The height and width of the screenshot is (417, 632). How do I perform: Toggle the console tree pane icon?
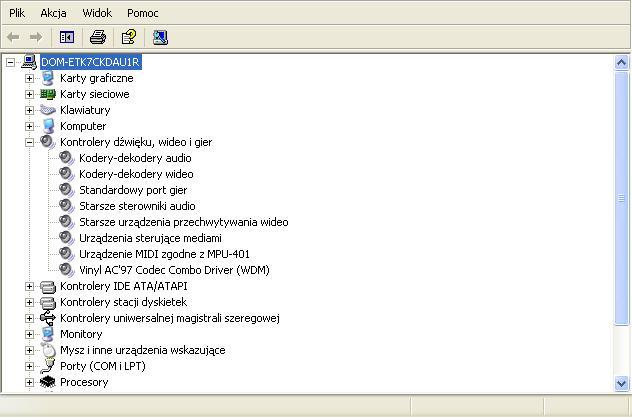coord(67,37)
